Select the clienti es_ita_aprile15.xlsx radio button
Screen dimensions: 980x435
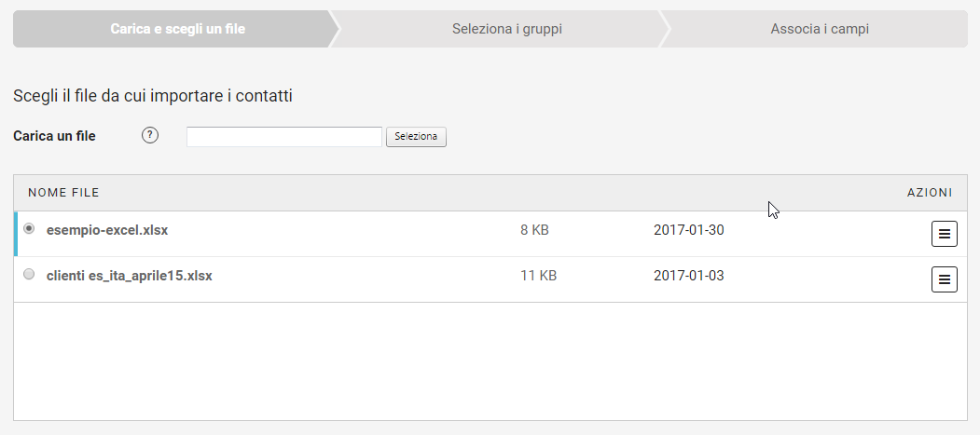pos(29,275)
